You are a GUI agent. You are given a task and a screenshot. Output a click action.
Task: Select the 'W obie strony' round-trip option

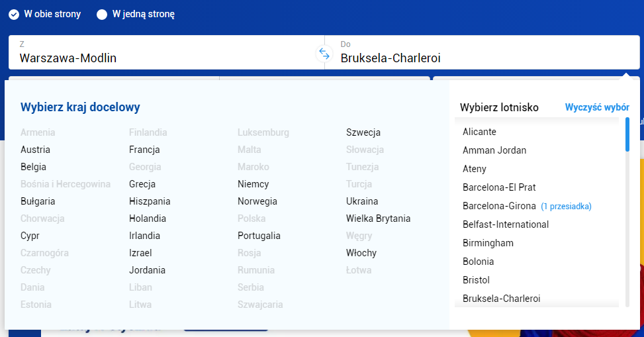tap(45, 14)
